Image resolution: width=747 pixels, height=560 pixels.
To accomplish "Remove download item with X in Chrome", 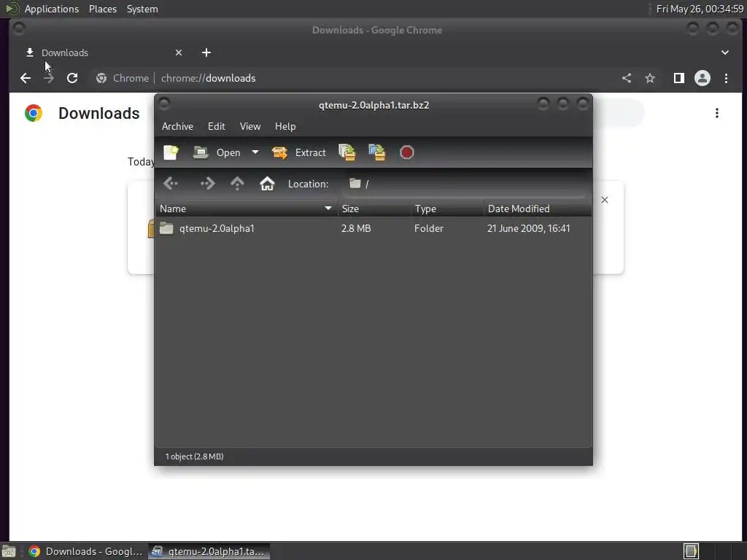I will [605, 200].
